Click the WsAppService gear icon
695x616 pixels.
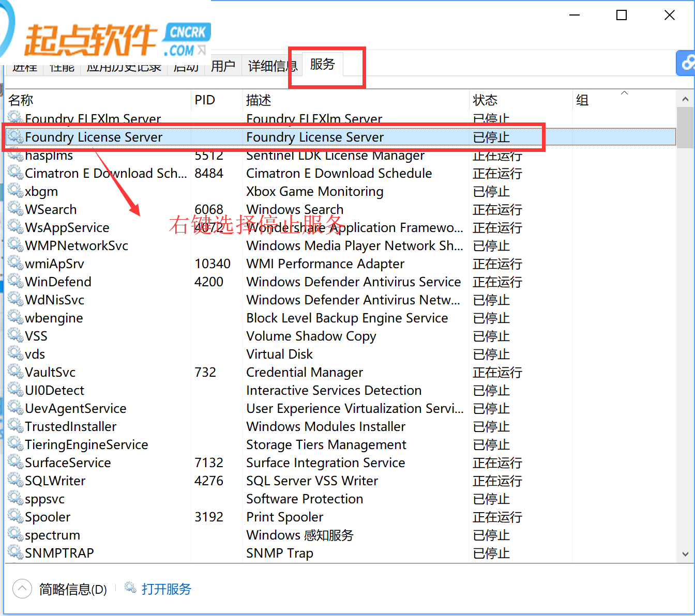[x=15, y=227]
